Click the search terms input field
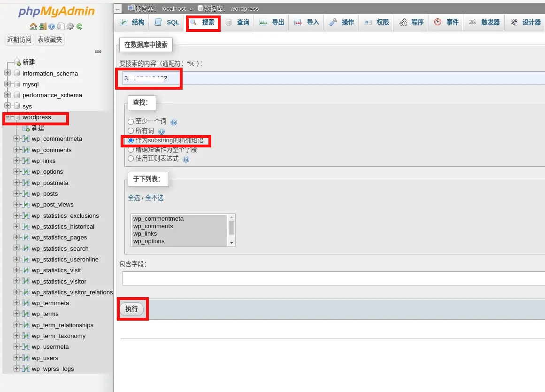This screenshot has width=545, height=392. (x=333, y=78)
